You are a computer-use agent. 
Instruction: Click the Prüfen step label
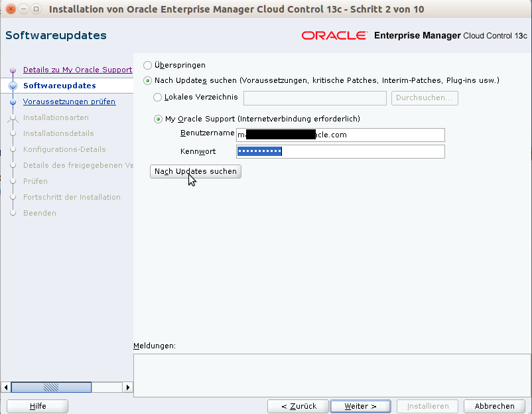click(35, 181)
